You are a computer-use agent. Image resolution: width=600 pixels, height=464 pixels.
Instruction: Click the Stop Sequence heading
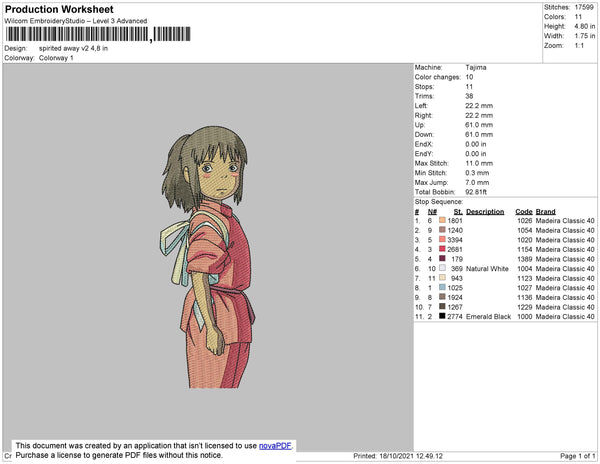pyautogui.click(x=441, y=201)
